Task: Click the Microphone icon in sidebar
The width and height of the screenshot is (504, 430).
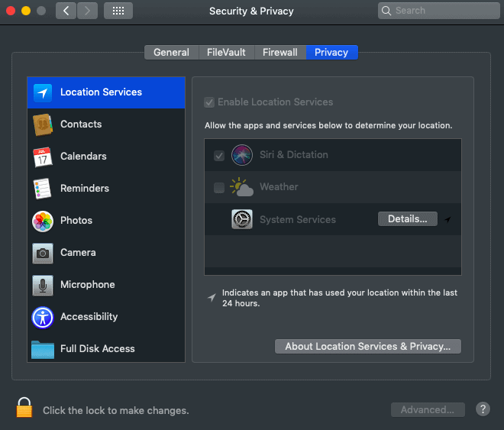Action: [43, 286]
